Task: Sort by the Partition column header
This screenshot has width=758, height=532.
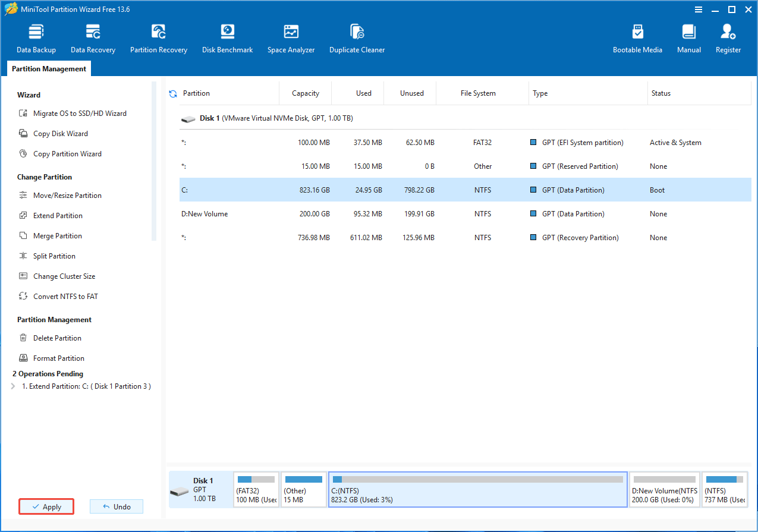Action: (229, 93)
